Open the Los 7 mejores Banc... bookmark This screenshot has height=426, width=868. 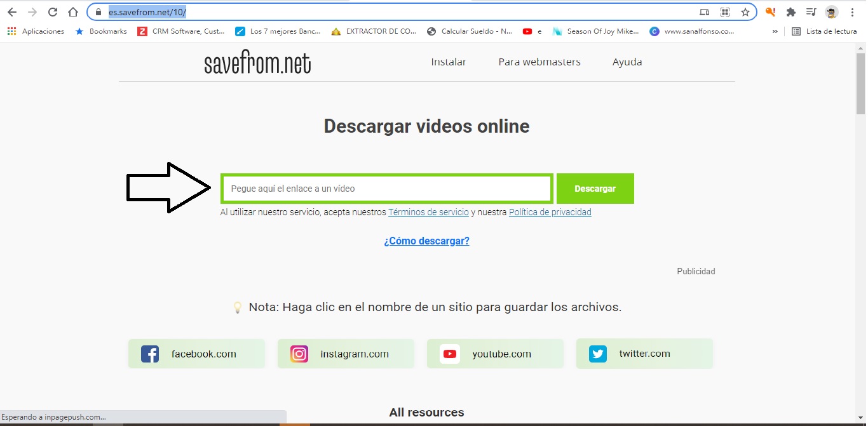coord(278,31)
